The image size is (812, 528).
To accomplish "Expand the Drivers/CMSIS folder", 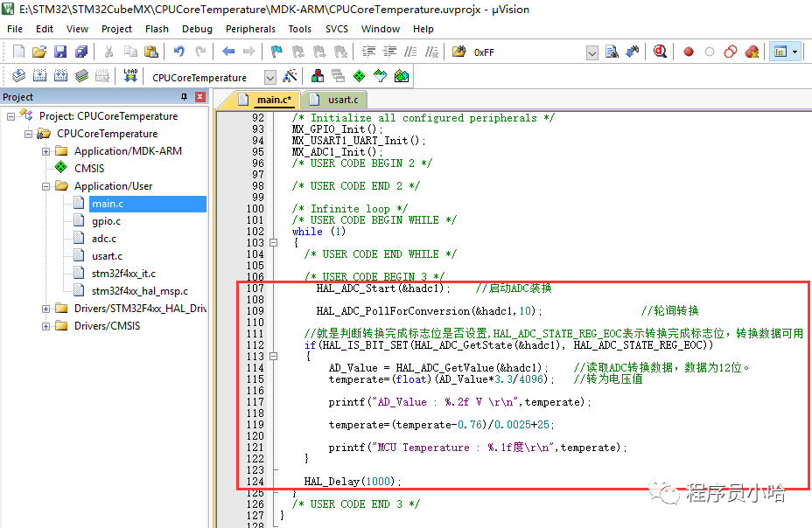I will tap(46, 326).
